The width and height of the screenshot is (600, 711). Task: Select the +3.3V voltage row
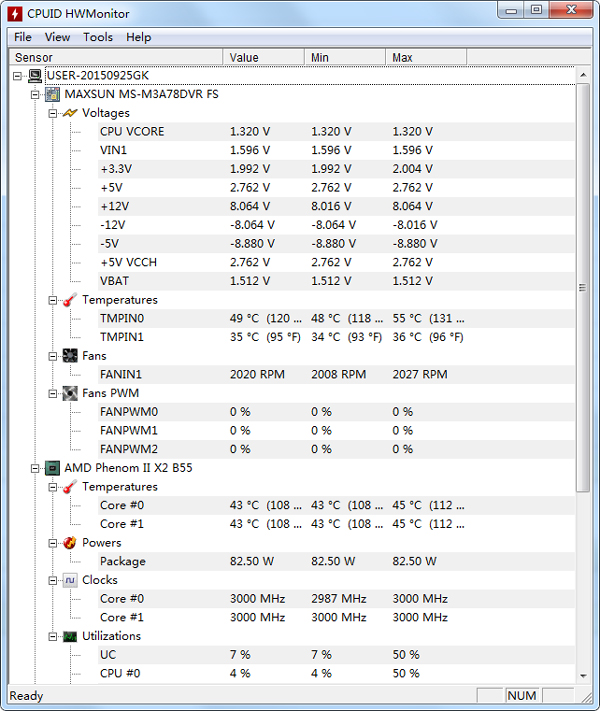point(337,169)
